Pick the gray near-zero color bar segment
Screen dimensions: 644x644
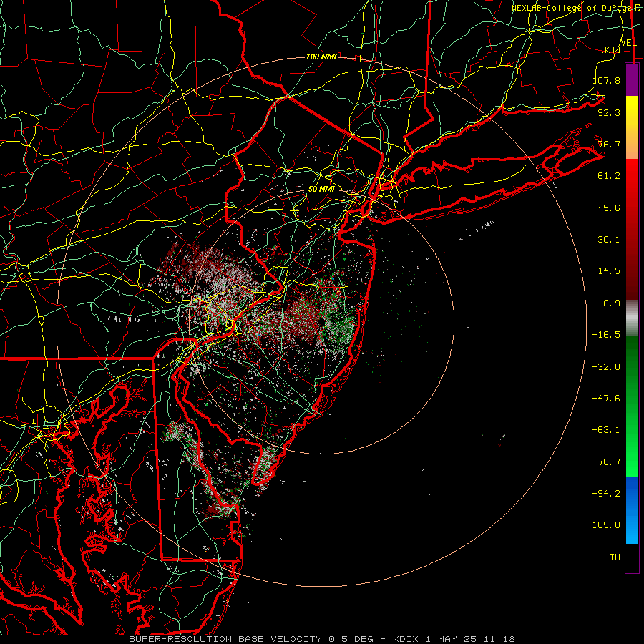point(632,318)
